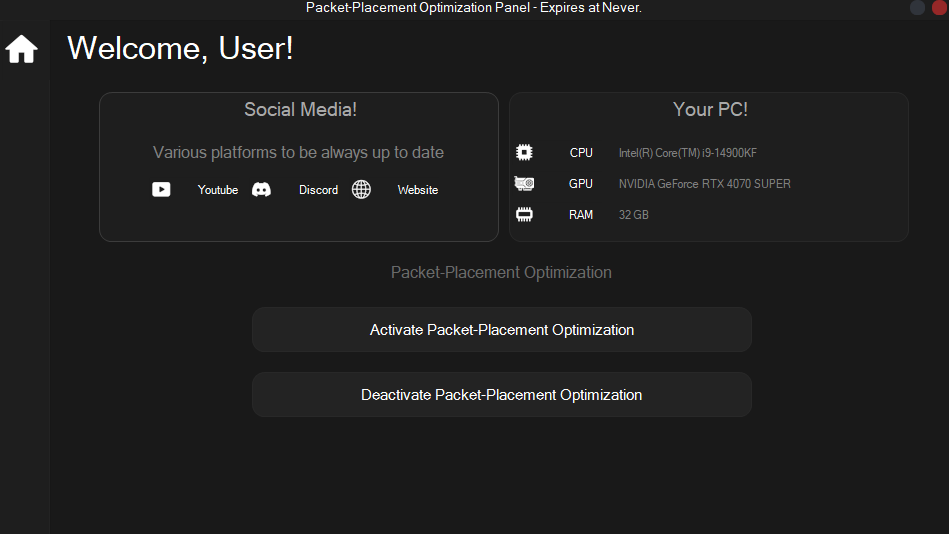Open the Discord link
Viewport: 949px width, 534px height.
pyautogui.click(x=318, y=190)
